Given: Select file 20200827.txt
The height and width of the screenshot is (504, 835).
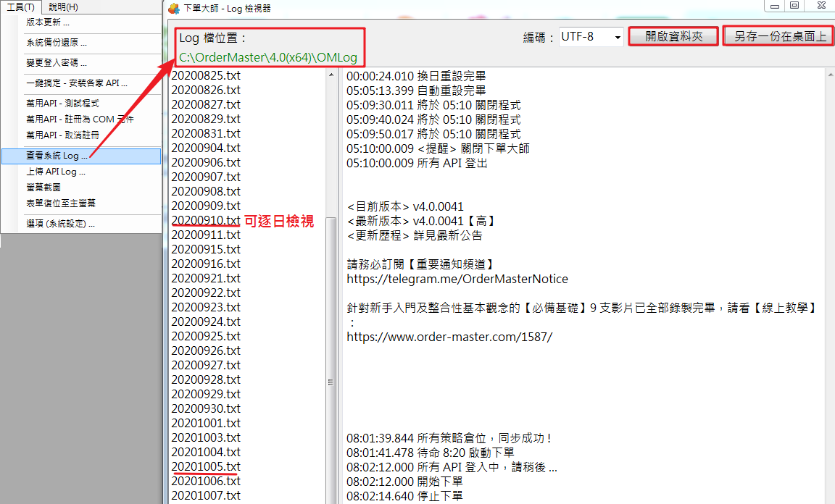Looking at the screenshot, I should pyautogui.click(x=206, y=104).
